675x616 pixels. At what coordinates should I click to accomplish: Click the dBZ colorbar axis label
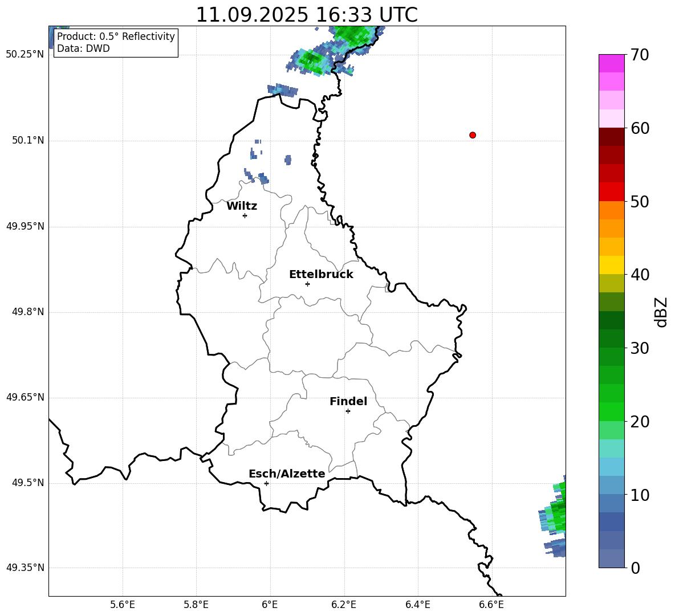point(661,312)
